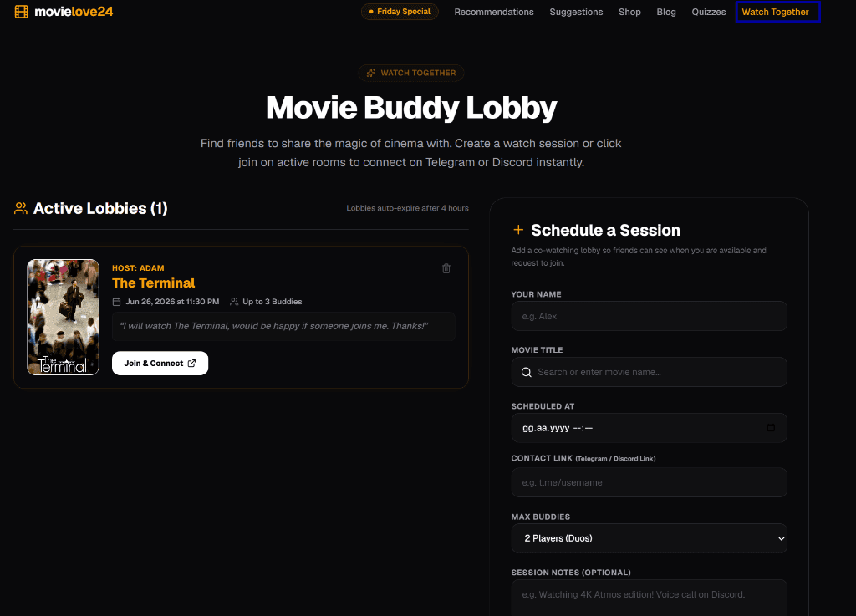
Task: Click the Jun 26, 2026 at 11:30 PM text
Action: pyautogui.click(x=172, y=302)
